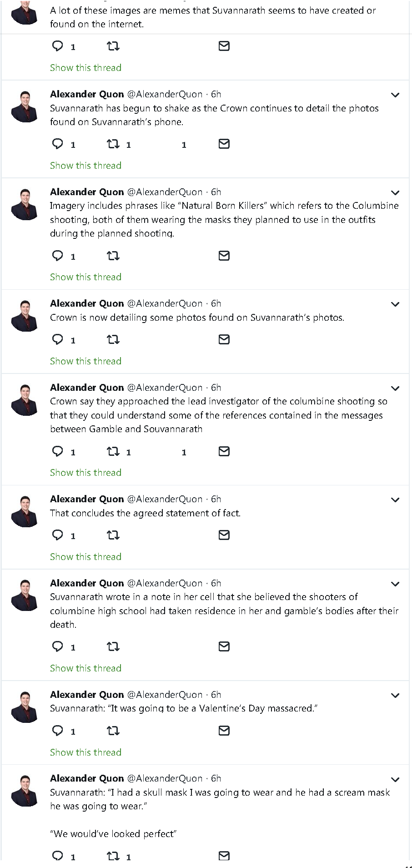Retweet the "lead investigator" tweet

coord(113,451)
